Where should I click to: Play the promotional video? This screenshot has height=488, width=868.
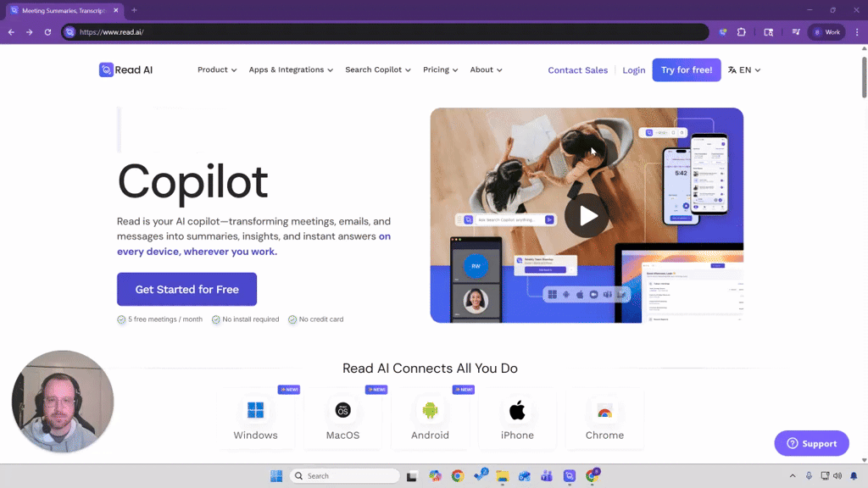coord(587,215)
